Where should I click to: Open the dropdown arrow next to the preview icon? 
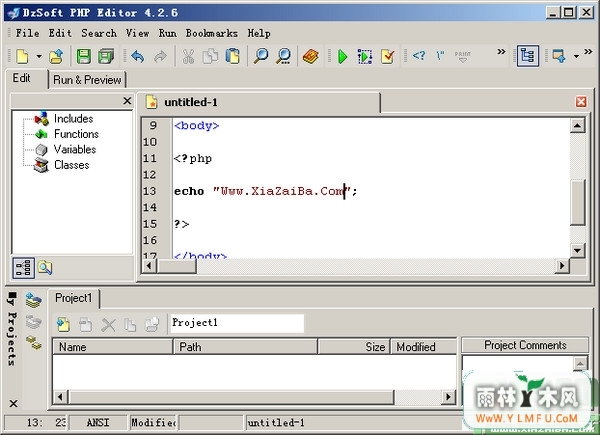[x=576, y=57]
